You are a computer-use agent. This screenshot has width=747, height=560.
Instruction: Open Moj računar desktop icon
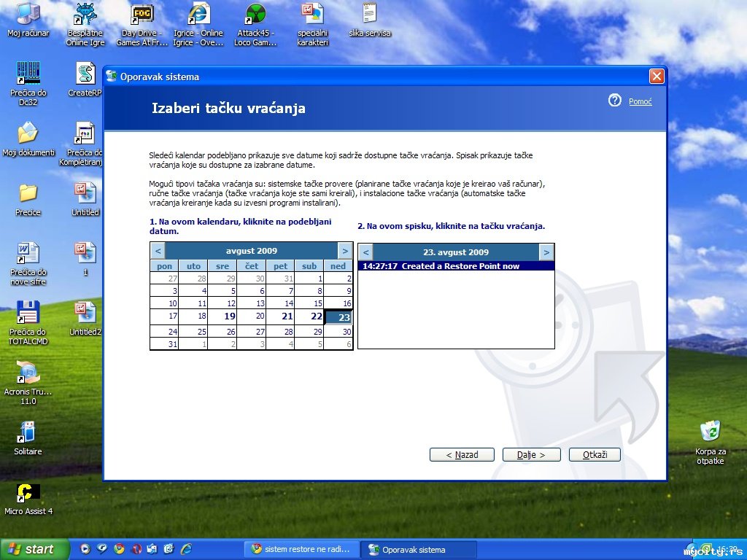point(28,20)
